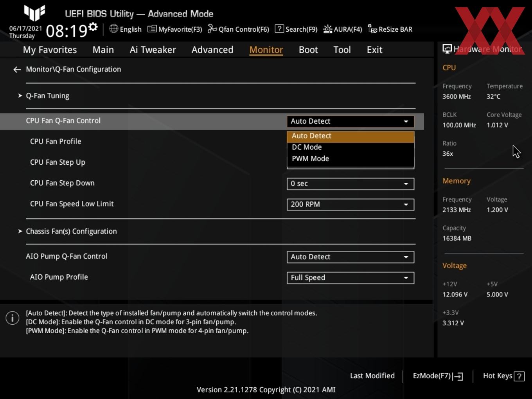Screen dimensions: 532x399
Task: Click the TUF logo icon
Action: [34, 13]
